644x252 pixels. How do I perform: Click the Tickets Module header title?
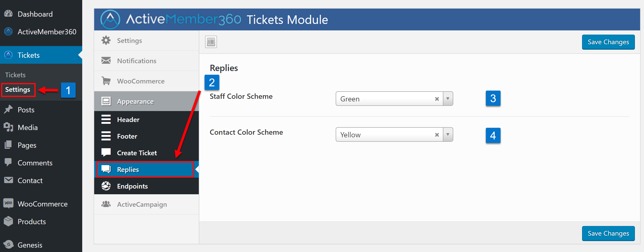pos(287,20)
